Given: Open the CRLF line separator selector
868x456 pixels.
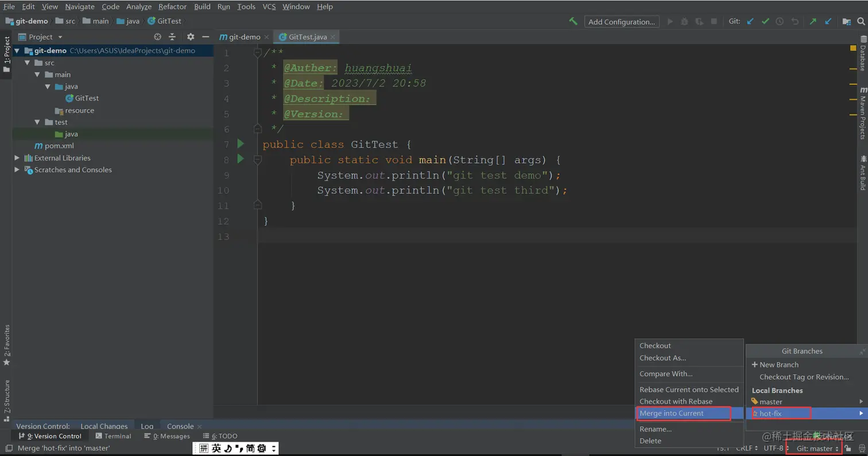Looking at the screenshot, I should click(x=747, y=448).
